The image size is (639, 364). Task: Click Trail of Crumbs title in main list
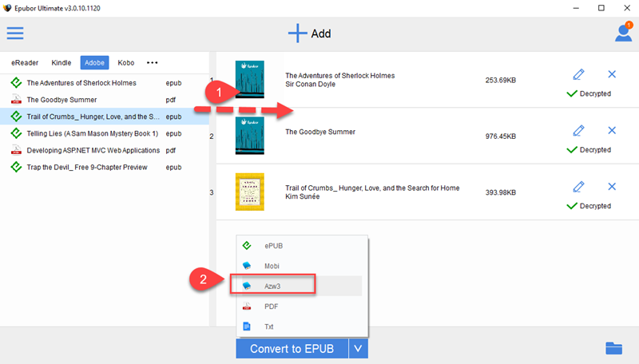[372, 188]
